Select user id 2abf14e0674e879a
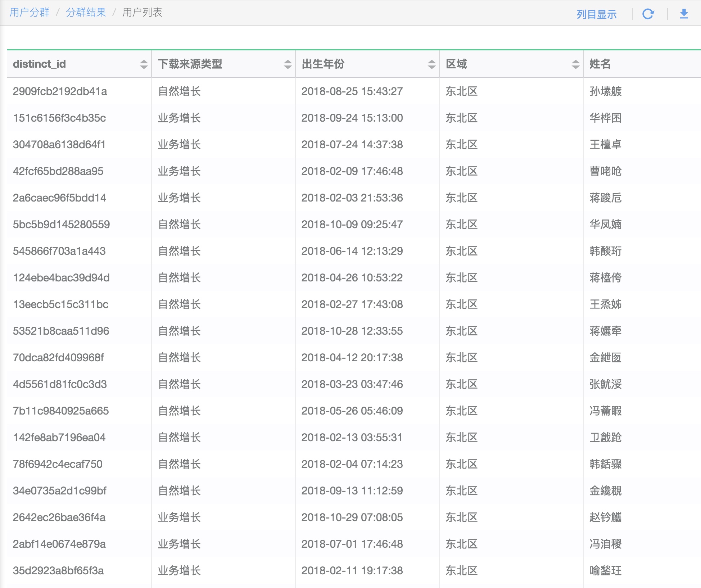 59,544
